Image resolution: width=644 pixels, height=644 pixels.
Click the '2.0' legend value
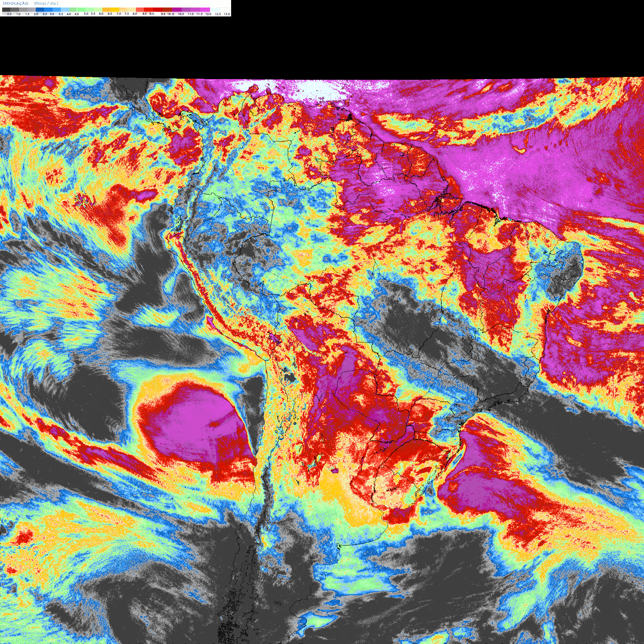(36, 14)
